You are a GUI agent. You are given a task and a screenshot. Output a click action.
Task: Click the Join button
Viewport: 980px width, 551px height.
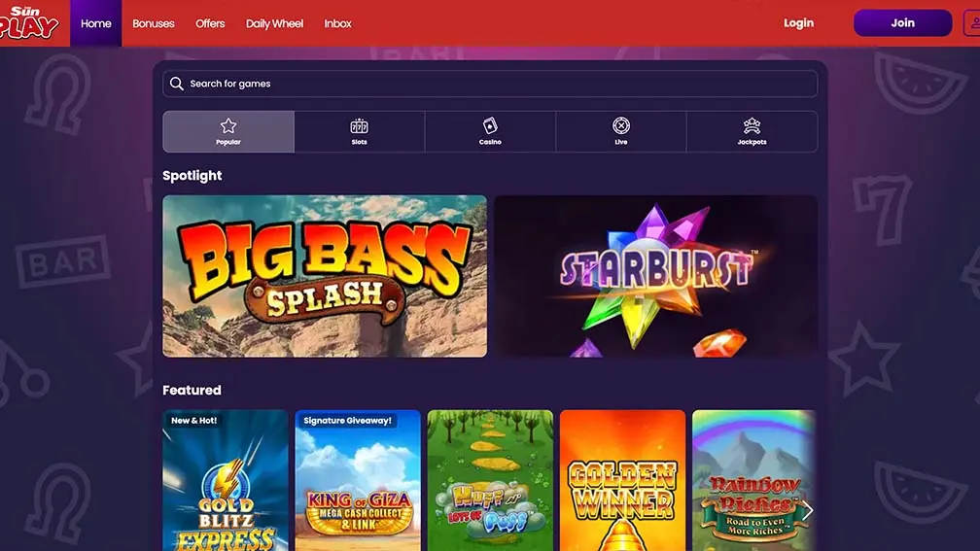(902, 23)
